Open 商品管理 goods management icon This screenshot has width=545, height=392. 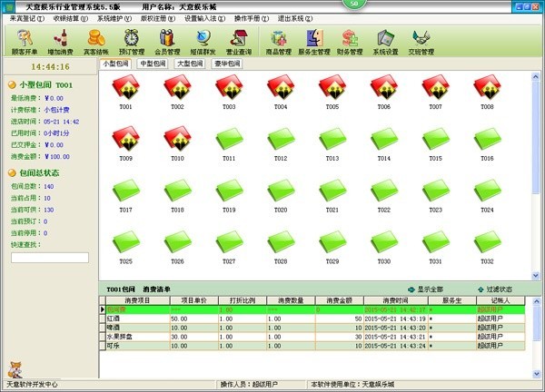(x=280, y=41)
